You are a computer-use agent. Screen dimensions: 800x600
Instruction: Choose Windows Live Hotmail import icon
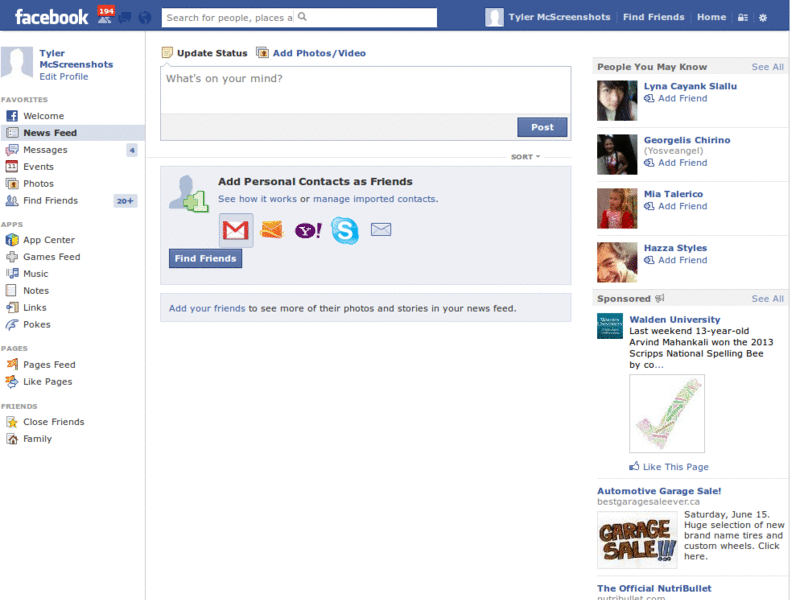coord(271,230)
